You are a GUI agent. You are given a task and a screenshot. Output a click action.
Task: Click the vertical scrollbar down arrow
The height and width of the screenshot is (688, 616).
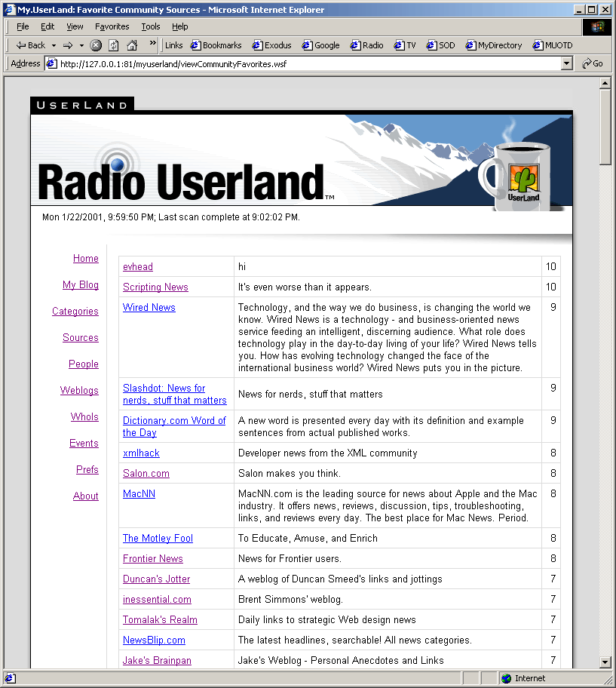coord(605,662)
